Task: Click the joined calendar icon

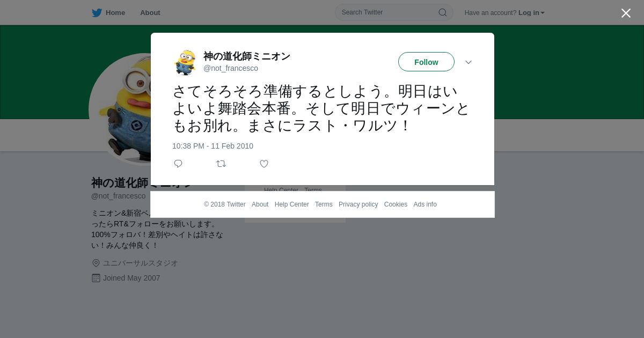Action: pos(96,278)
